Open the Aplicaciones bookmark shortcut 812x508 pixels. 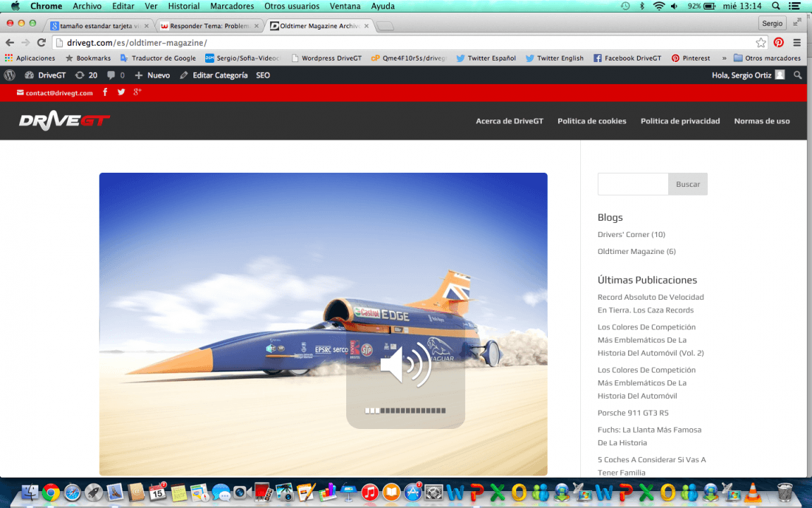tap(30, 58)
